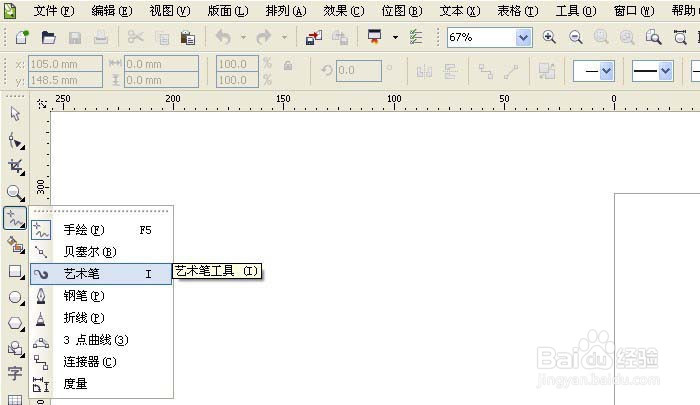Open the 版面(L) menu

[228, 11]
